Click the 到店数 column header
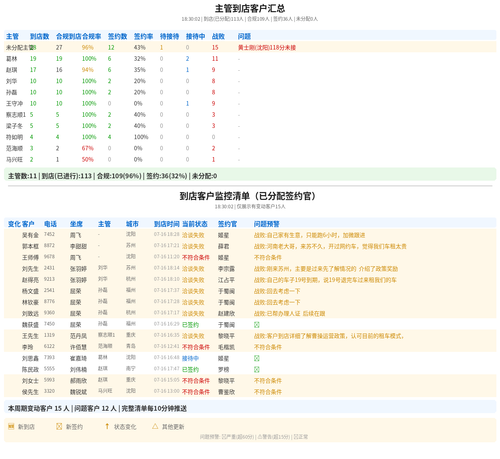 point(40,36)
